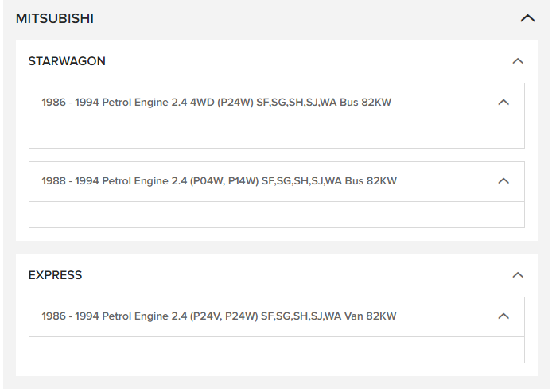Select the 1986 - 1994 (P24V, P24W) Van label

pos(219,316)
